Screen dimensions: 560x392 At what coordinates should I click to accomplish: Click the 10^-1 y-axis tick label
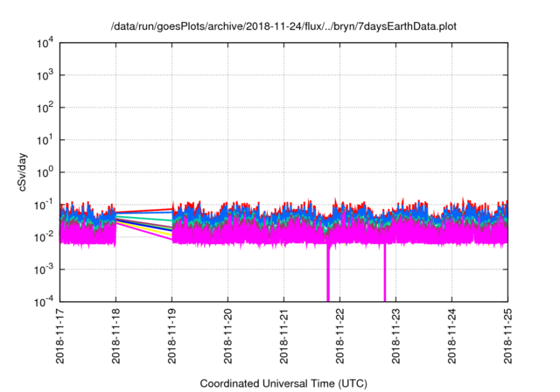(45, 206)
